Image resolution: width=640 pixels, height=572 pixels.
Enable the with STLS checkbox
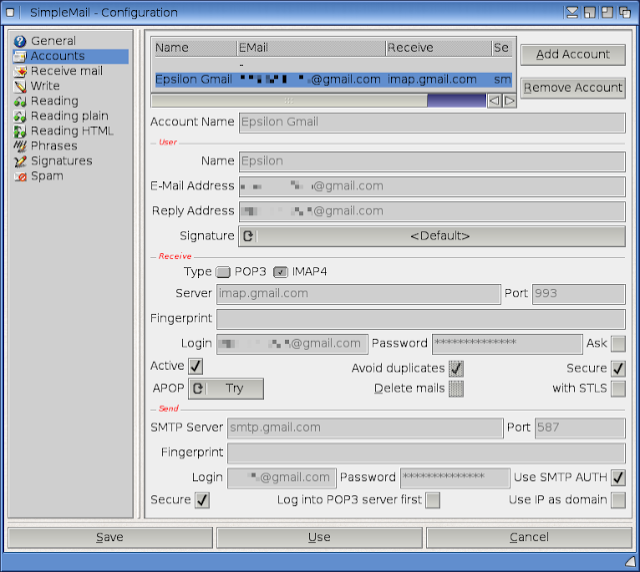point(618,388)
